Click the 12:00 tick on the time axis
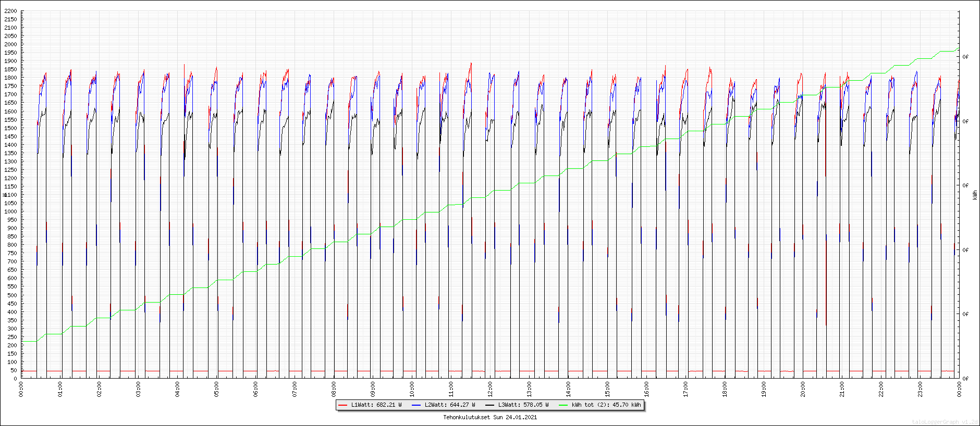 pos(490,389)
